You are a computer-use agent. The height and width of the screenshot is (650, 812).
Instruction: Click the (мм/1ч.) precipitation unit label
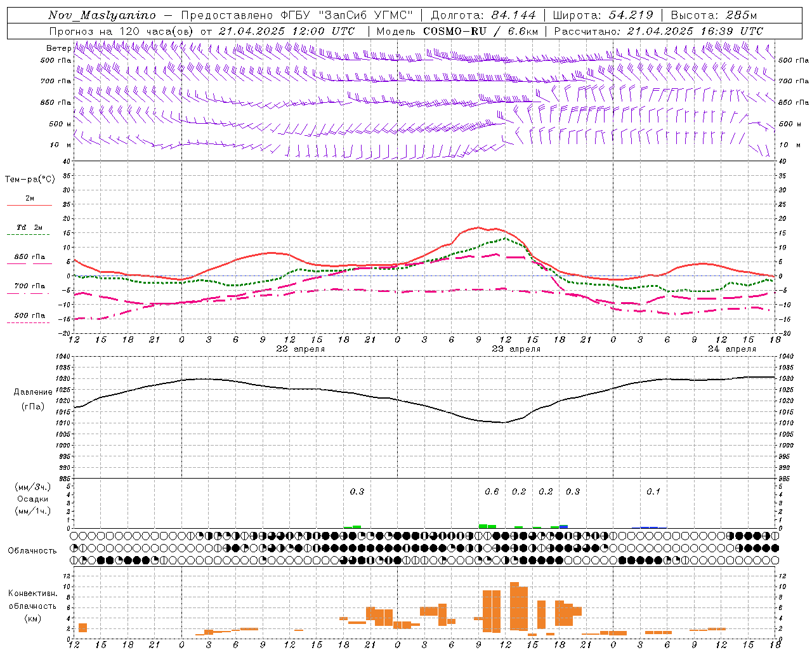pos(33,511)
